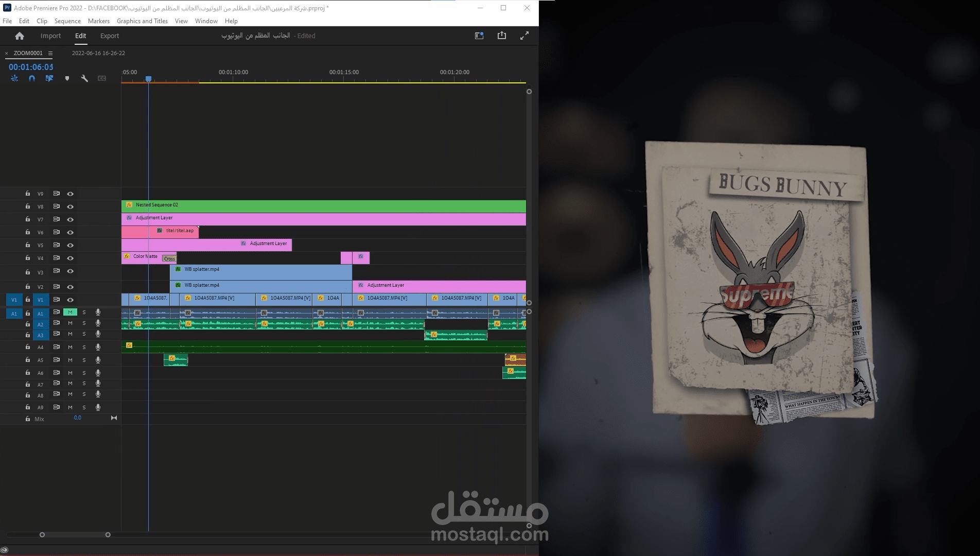Solo track A3

point(84,334)
